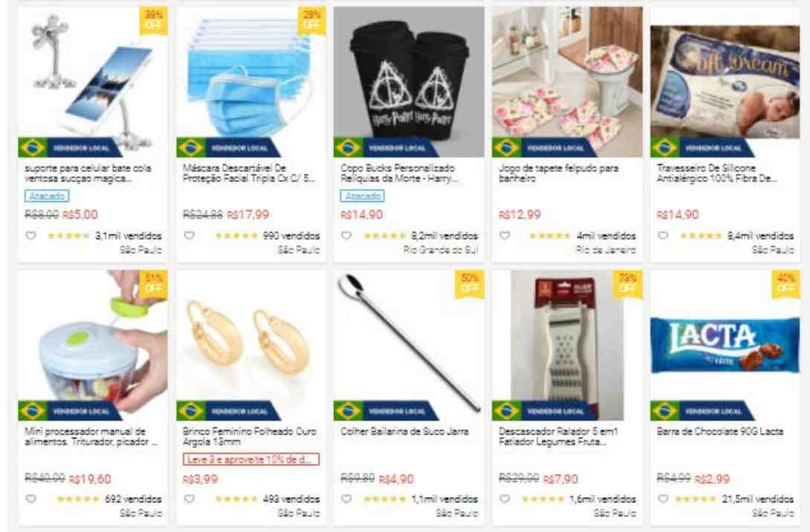Click the Descascador Ralador 5 em 1 title
This screenshot has width=810, height=532.
(x=558, y=436)
